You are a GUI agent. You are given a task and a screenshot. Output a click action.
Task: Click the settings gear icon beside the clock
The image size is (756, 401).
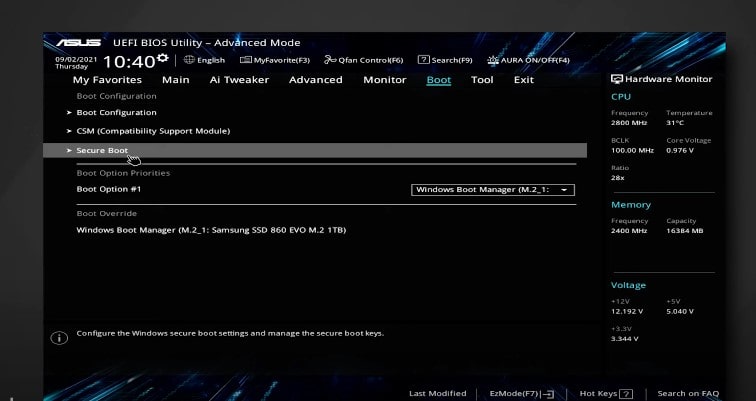pos(162,58)
